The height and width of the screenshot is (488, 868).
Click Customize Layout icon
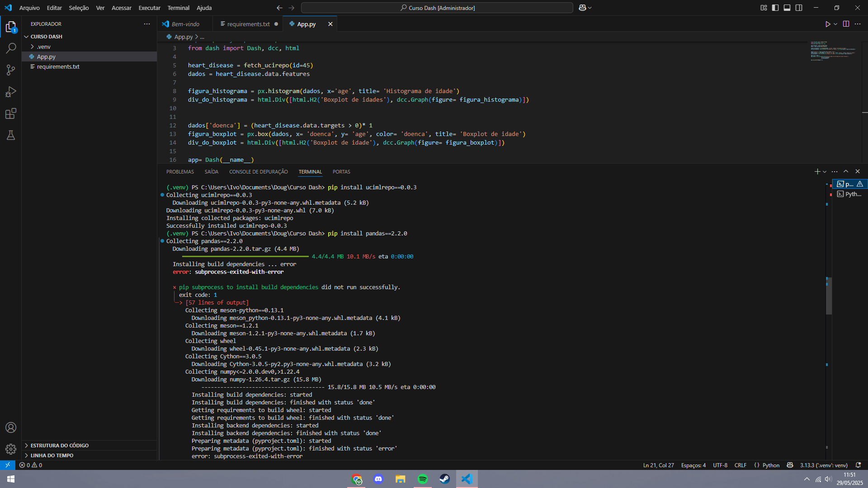(764, 8)
